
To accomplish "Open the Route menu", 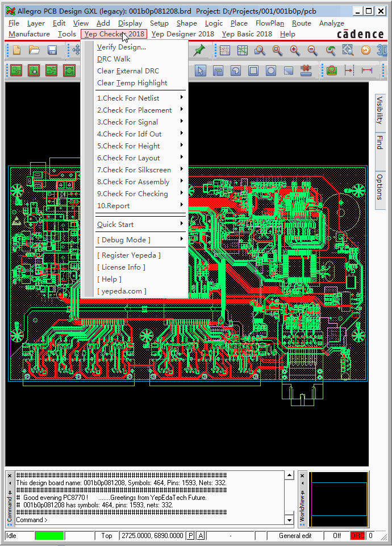I will (302, 23).
